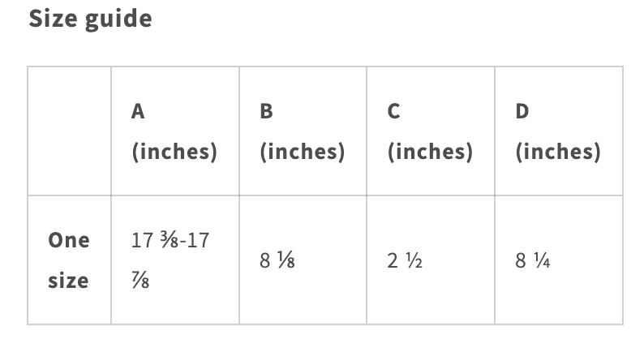Click the 8 ¼ measurement cell
644x352 pixels.
(559, 260)
